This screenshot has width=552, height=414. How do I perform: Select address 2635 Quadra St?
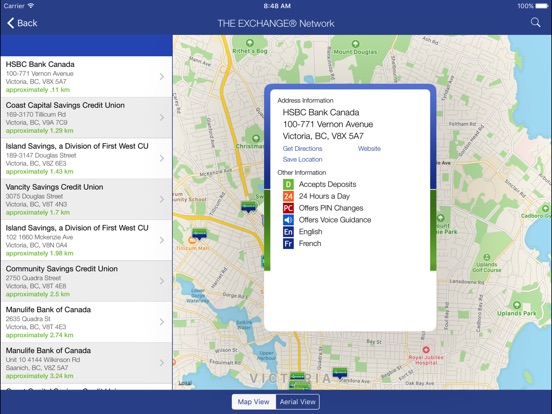28,319
